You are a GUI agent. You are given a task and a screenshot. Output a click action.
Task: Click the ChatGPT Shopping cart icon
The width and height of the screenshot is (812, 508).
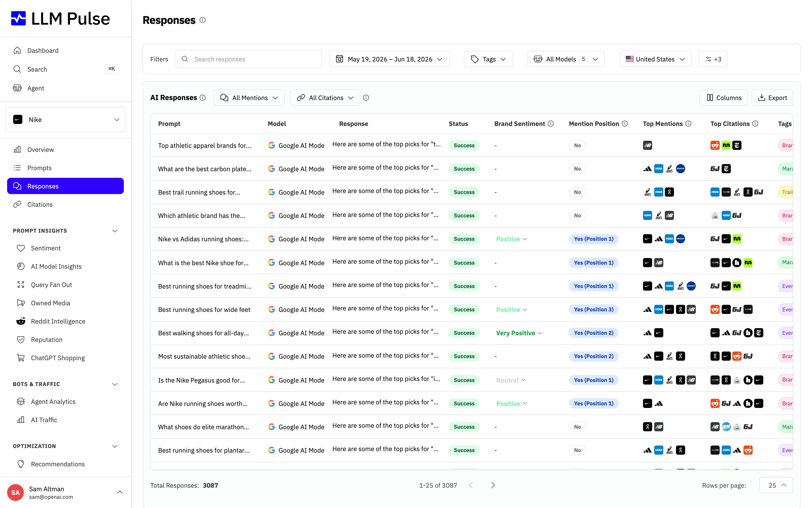[21, 358]
